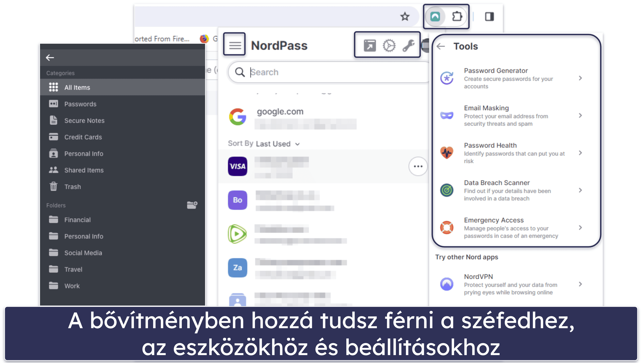Click the three-dot menu on Visa entry
This screenshot has height=363, width=644.
coord(418,166)
